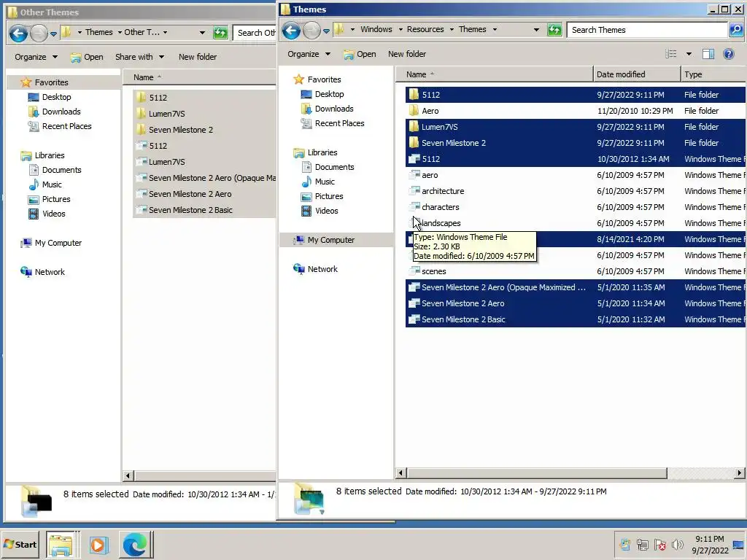Expand address history dropdown in Themes window
Screen dimensions: 747x560
(536, 29)
